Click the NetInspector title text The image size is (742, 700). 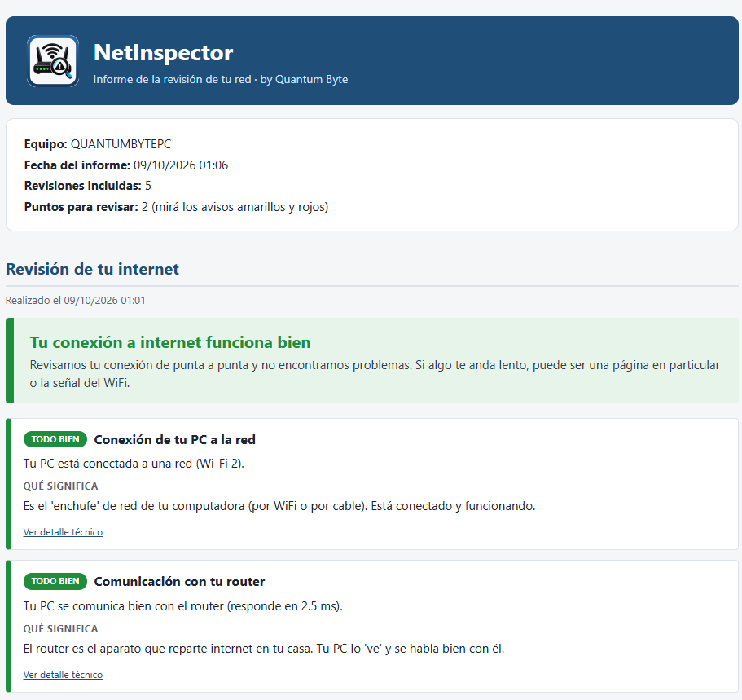click(163, 53)
